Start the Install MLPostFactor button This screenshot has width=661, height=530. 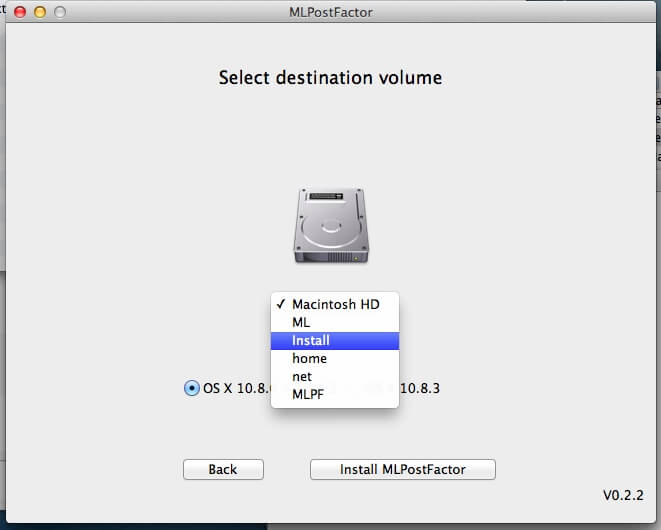[403, 469]
